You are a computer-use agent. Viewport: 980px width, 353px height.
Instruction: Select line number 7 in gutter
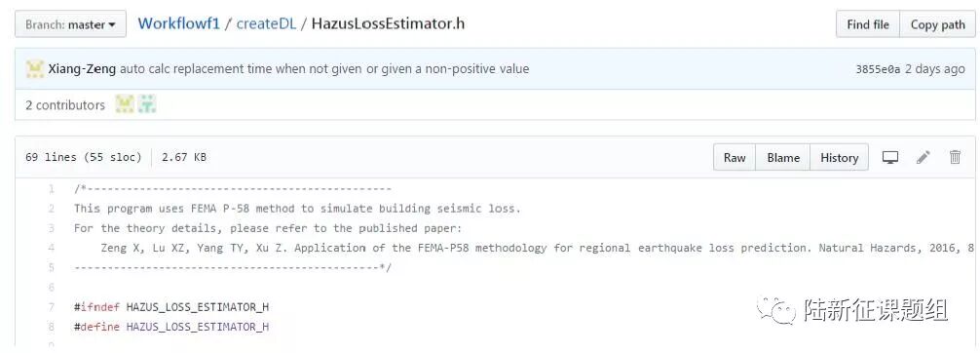52,307
